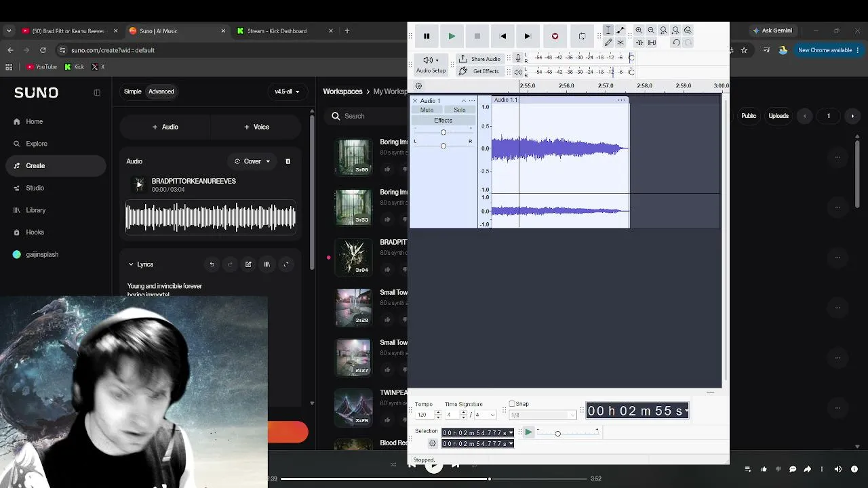Collapse the Audio 1 track
This screenshot has height=488, width=868.
(464, 101)
